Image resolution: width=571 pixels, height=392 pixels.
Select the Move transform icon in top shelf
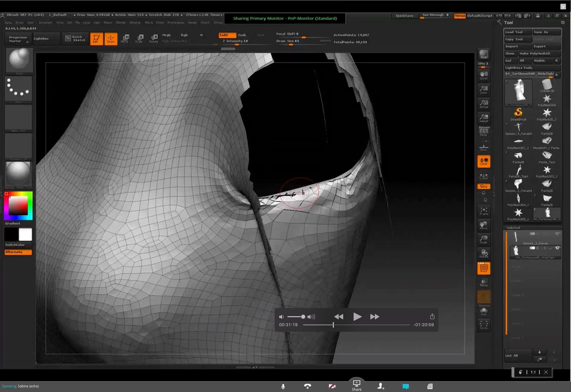click(125, 39)
